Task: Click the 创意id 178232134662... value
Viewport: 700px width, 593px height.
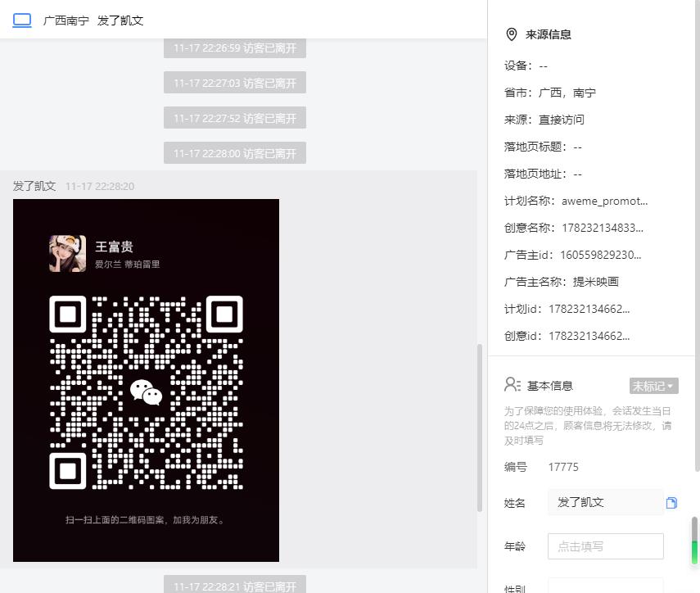Action: (589, 336)
